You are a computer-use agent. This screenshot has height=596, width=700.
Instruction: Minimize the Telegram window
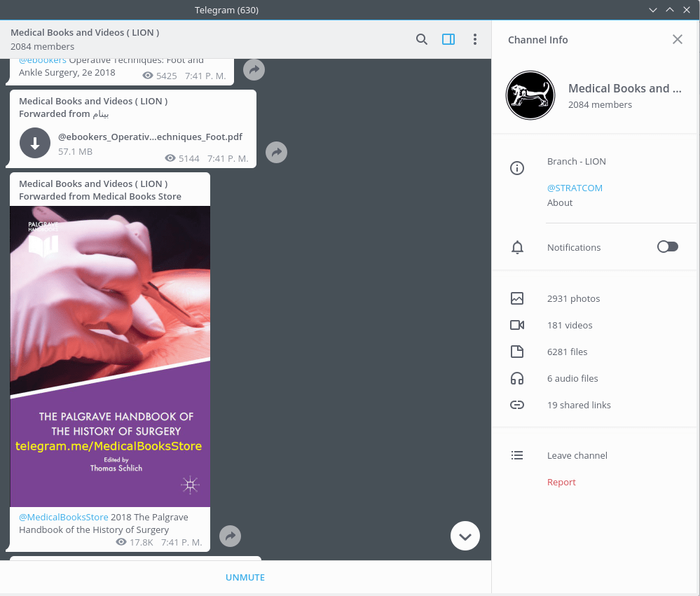pyautogui.click(x=652, y=10)
